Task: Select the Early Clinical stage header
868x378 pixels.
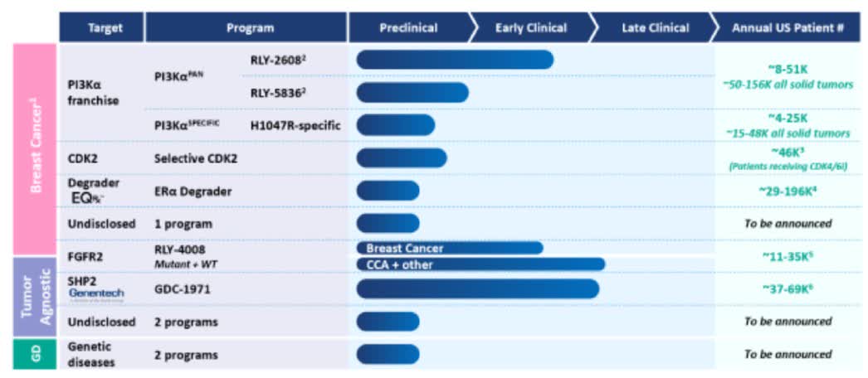Action: tap(530, 28)
